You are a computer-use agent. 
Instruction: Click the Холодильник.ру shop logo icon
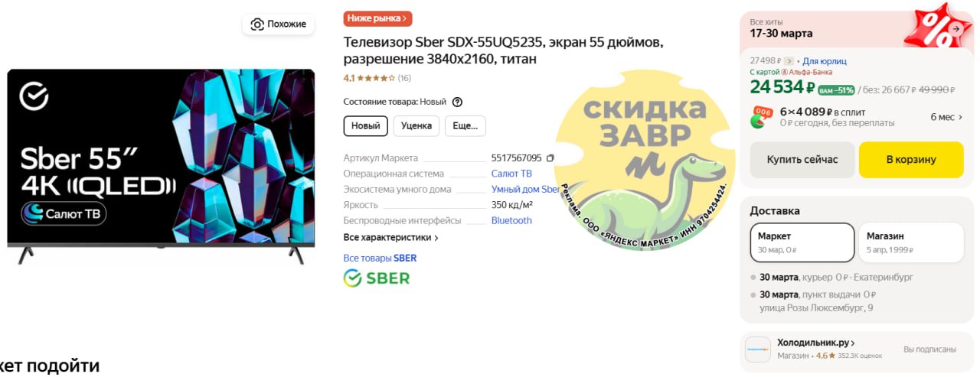(x=758, y=349)
